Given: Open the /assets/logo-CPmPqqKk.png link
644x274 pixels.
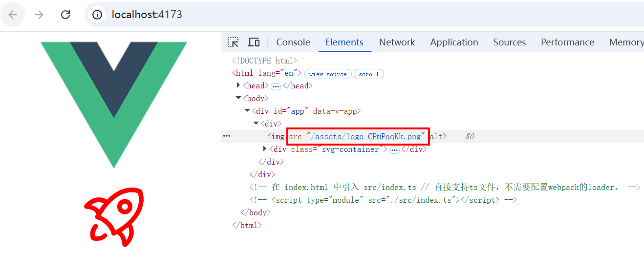Looking at the screenshot, I should pyautogui.click(x=365, y=137).
